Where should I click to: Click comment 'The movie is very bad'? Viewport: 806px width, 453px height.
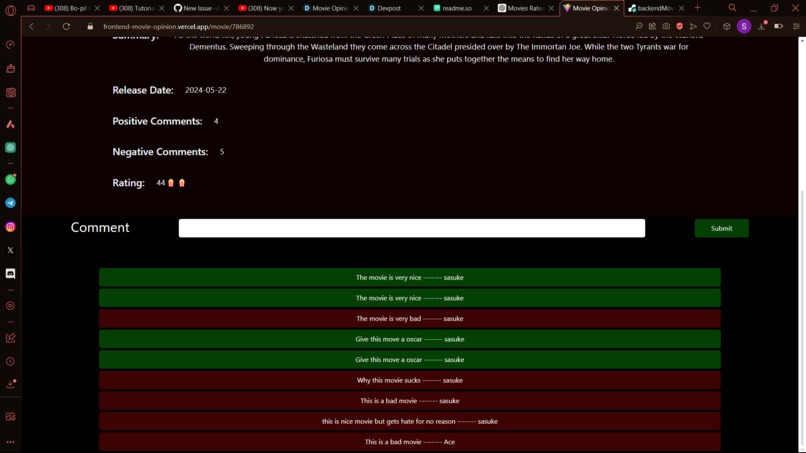click(x=410, y=318)
